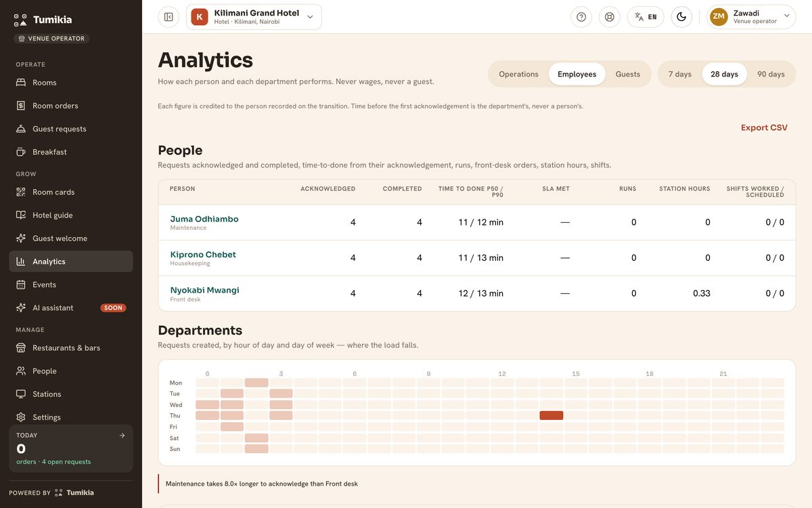Click the AI assistant sparkle icon

click(20, 308)
